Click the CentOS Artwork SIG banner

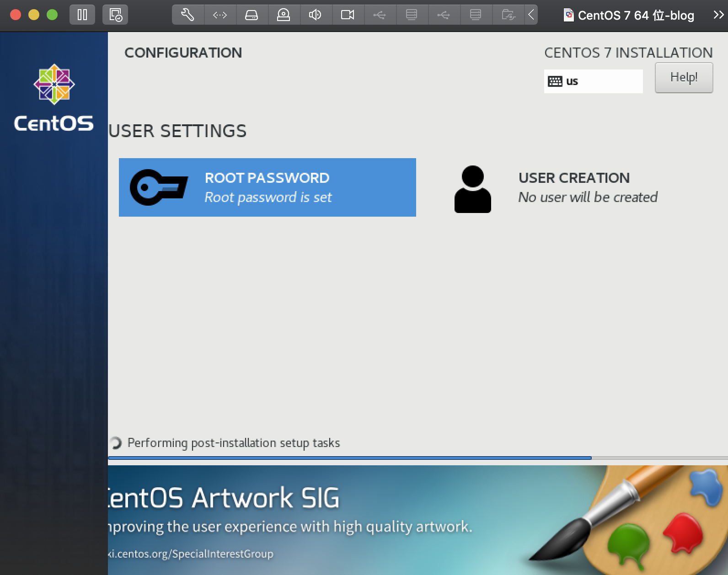click(418, 520)
